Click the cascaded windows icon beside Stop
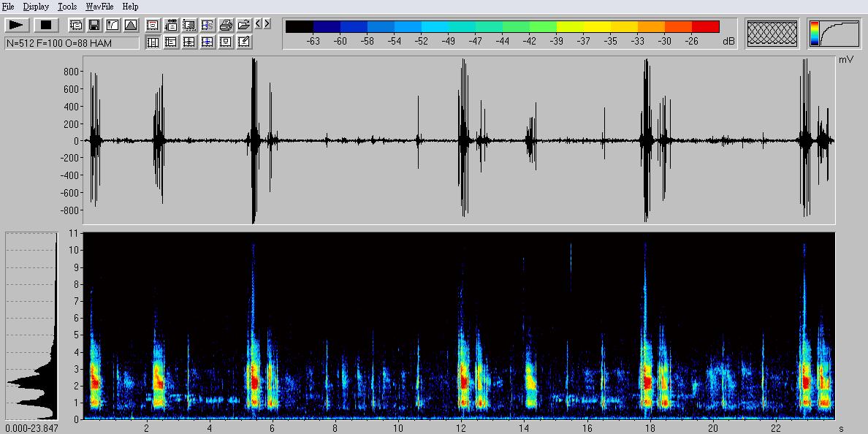This screenshot has height=434, width=868. [76, 25]
